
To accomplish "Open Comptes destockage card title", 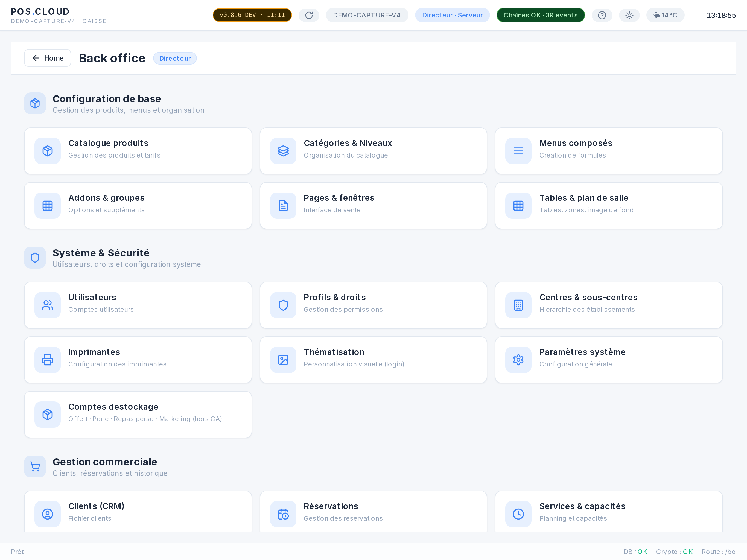I will tap(113, 407).
